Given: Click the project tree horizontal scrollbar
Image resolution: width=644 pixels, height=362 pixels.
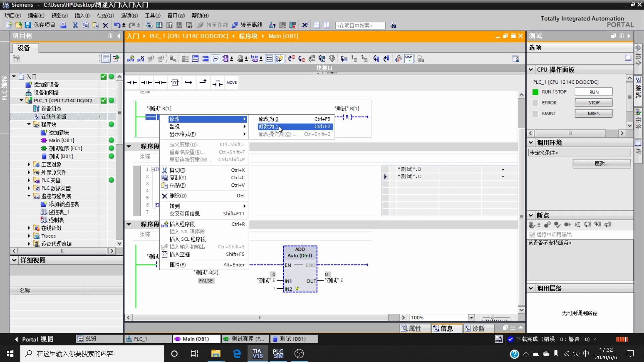Looking at the screenshot, I should [62, 251].
